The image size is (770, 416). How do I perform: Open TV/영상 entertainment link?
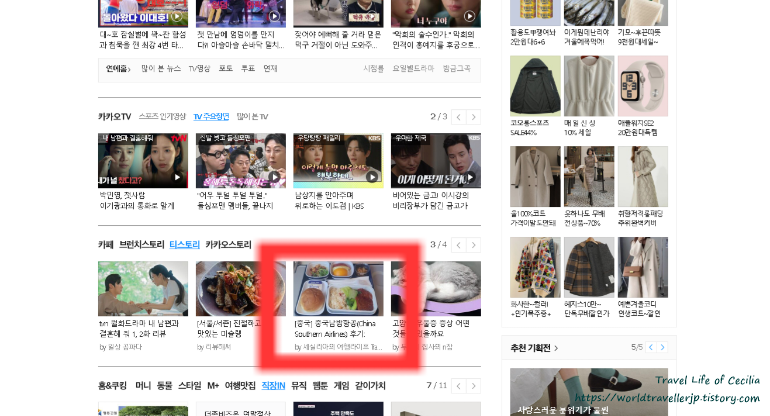[199, 69]
